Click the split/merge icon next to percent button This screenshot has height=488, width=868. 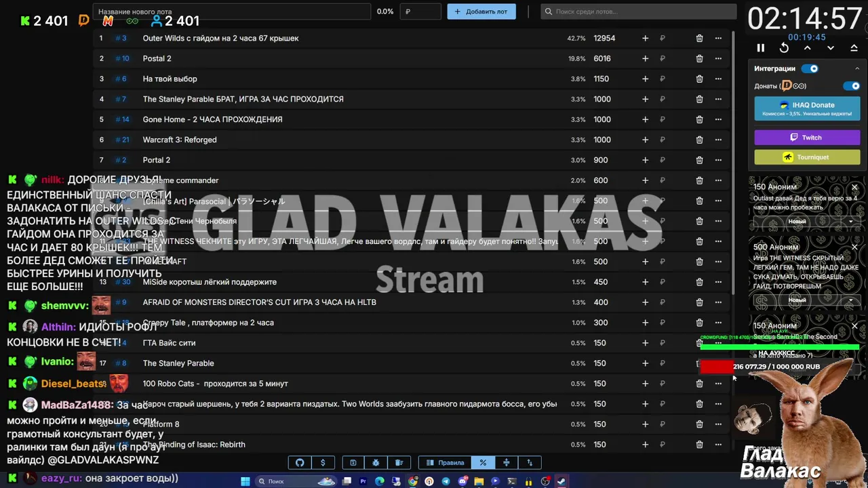(x=506, y=463)
